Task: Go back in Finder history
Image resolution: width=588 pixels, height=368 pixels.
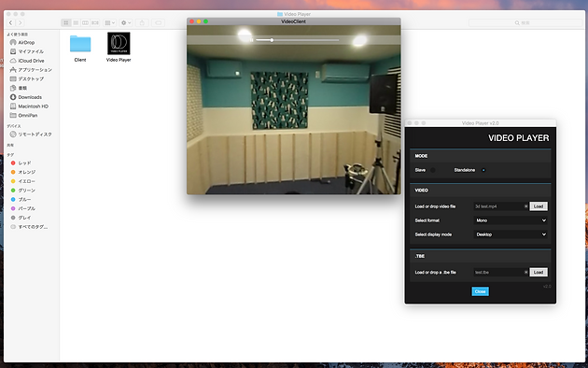Action: click(x=11, y=22)
